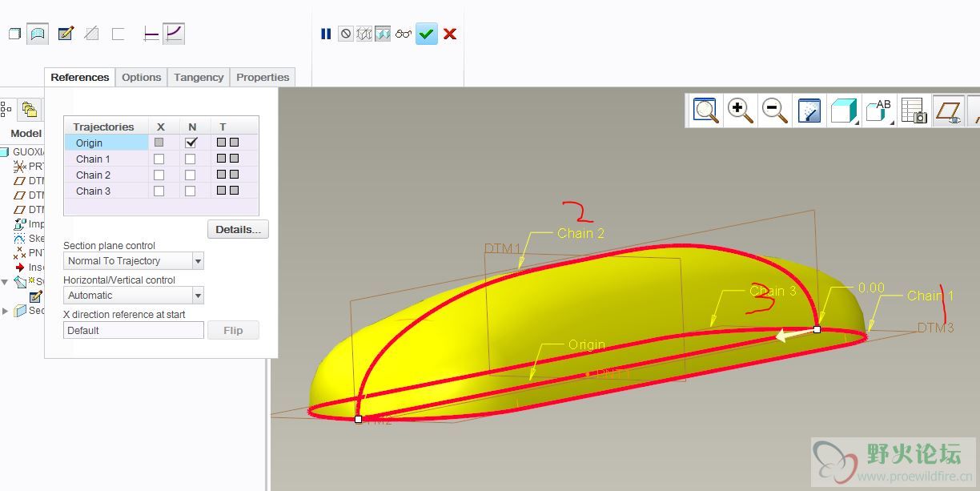Toggle the thin feature icon
The height and width of the screenshot is (491, 980).
[118, 34]
